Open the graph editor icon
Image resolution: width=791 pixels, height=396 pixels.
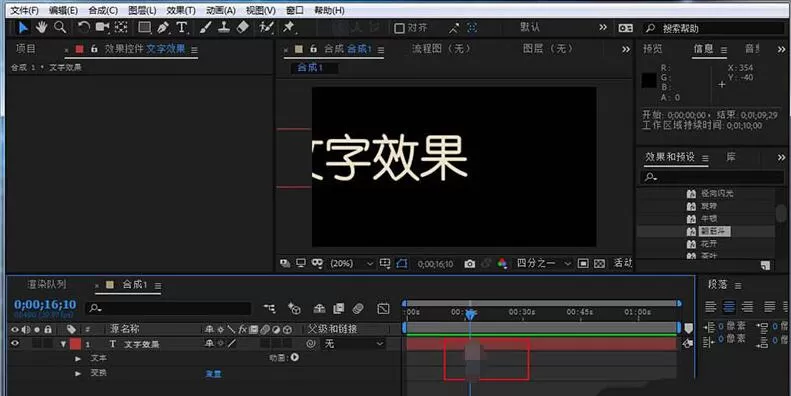383,308
